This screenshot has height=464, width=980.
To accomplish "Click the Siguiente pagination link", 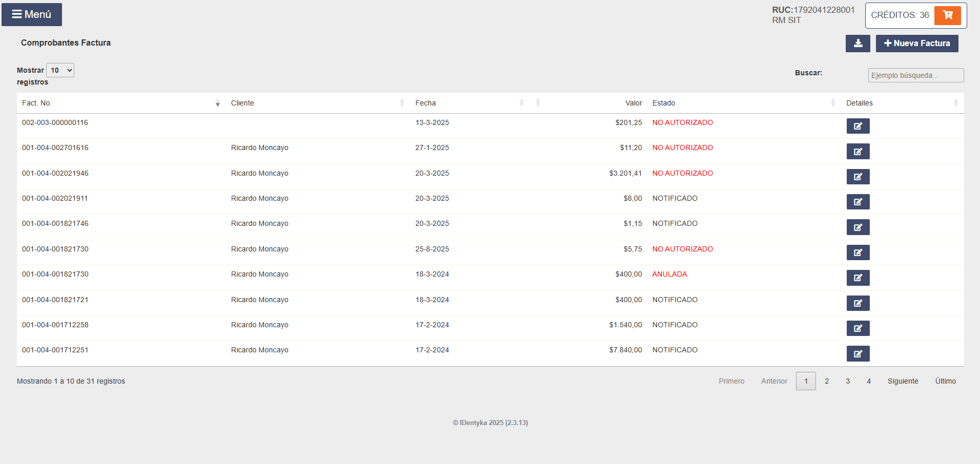I will (903, 381).
